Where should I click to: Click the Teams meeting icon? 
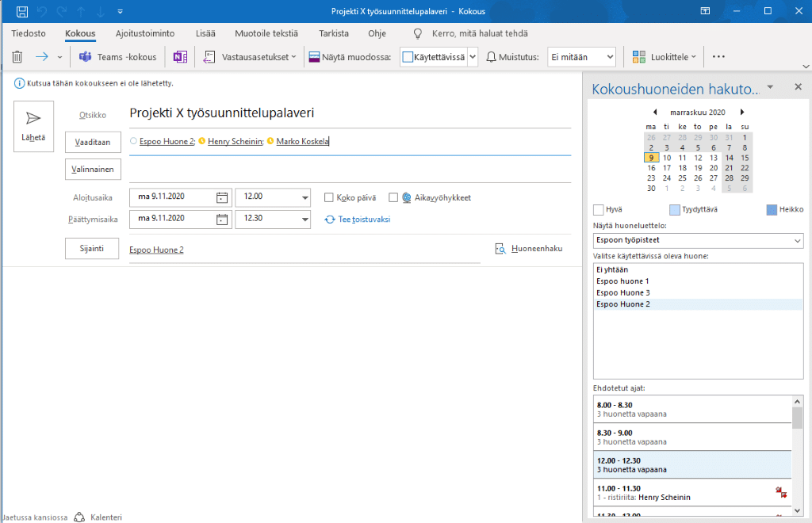86,57
